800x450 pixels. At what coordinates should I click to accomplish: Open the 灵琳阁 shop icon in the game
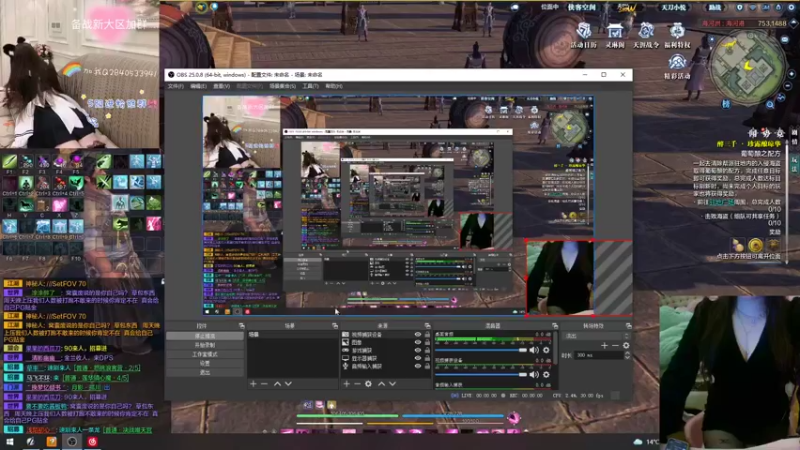(615, 35)
